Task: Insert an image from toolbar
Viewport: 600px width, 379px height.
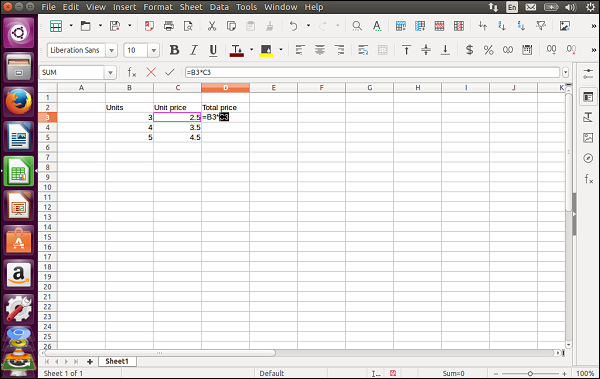Action: [x=565, y=26]
